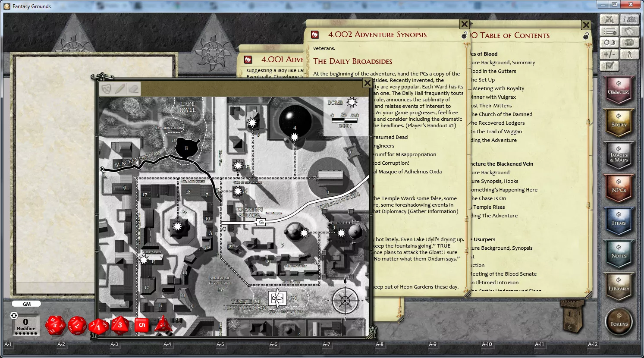Click the bomb marker at building 4
The image size is (644, 358).
[x=295, y=137]
